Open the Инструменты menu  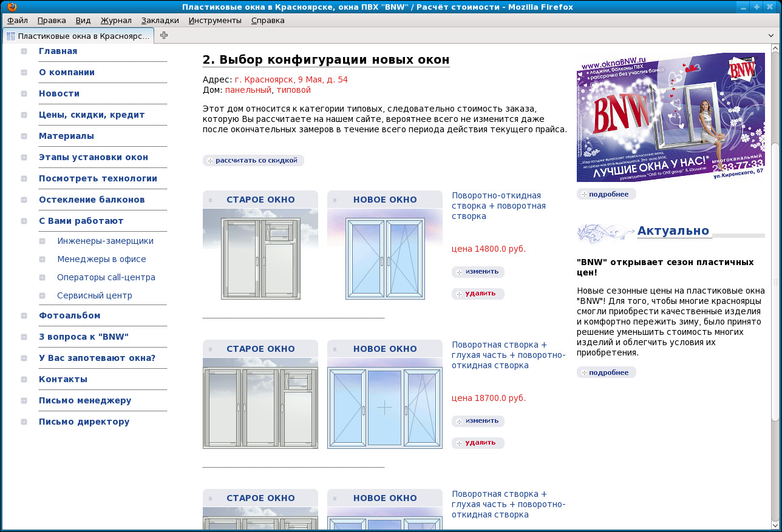(214, 20)
